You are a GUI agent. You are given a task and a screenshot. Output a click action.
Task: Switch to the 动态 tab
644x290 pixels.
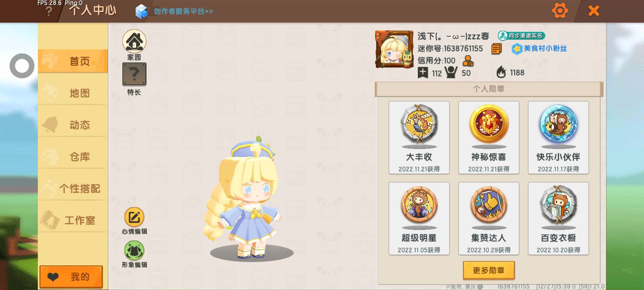pos(73,125)
